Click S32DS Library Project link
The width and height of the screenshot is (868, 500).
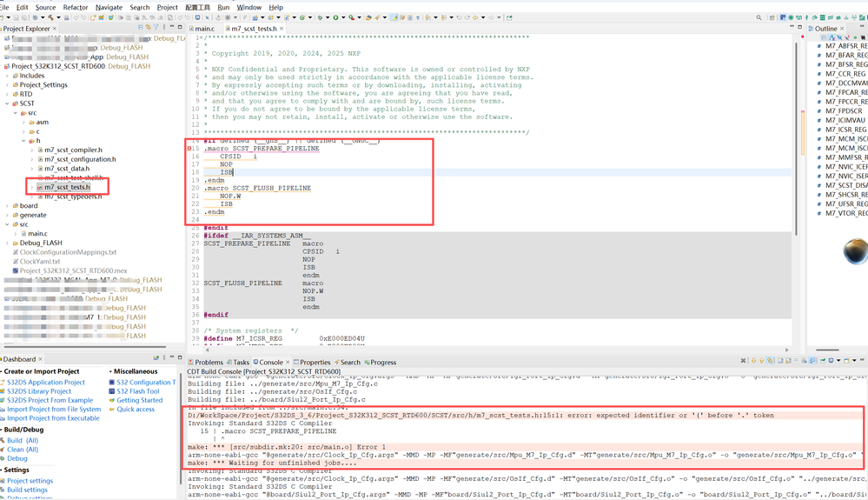point(39,391)
